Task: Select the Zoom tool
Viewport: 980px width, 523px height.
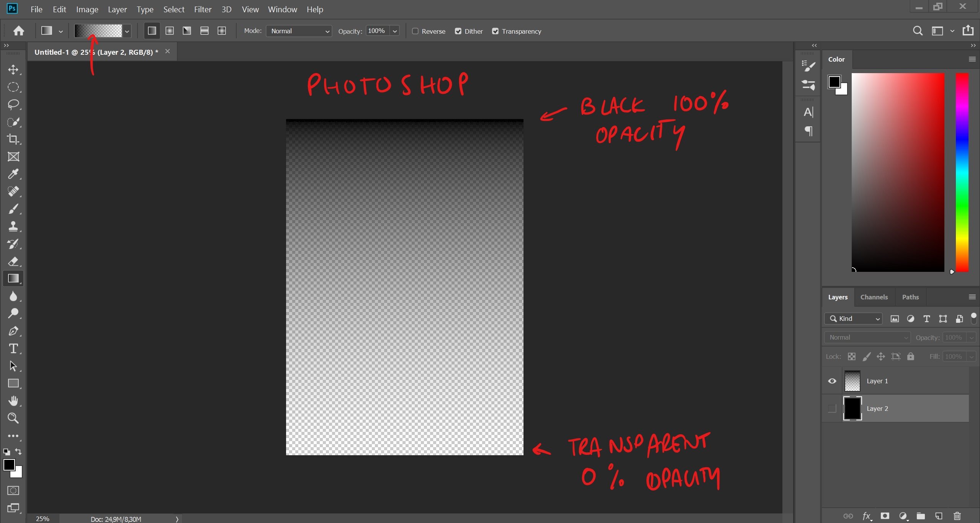Action: [x=13, y=418]
